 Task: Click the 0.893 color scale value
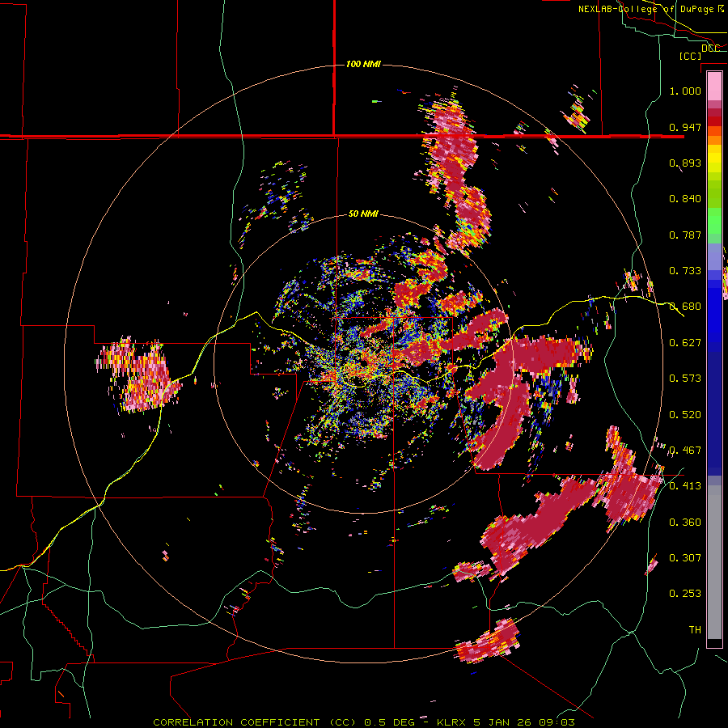click(x=685, y=163)
